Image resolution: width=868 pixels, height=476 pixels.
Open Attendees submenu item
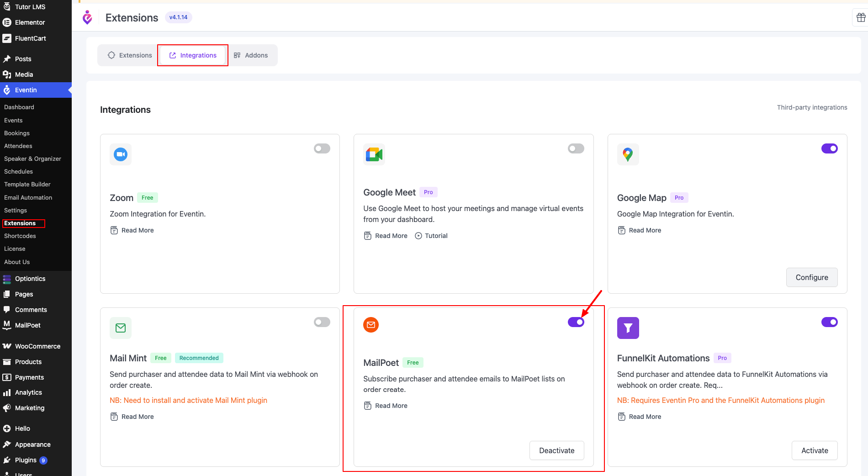coord(18,146)
